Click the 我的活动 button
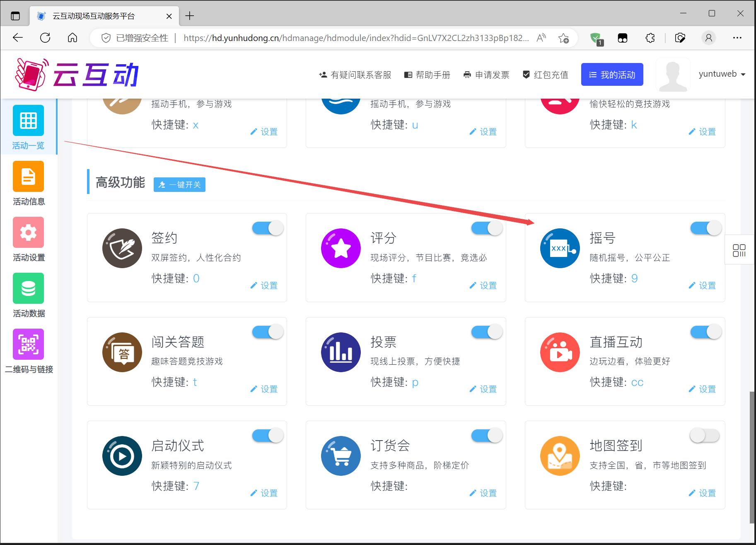756x545 pixels. pos(612,75)
